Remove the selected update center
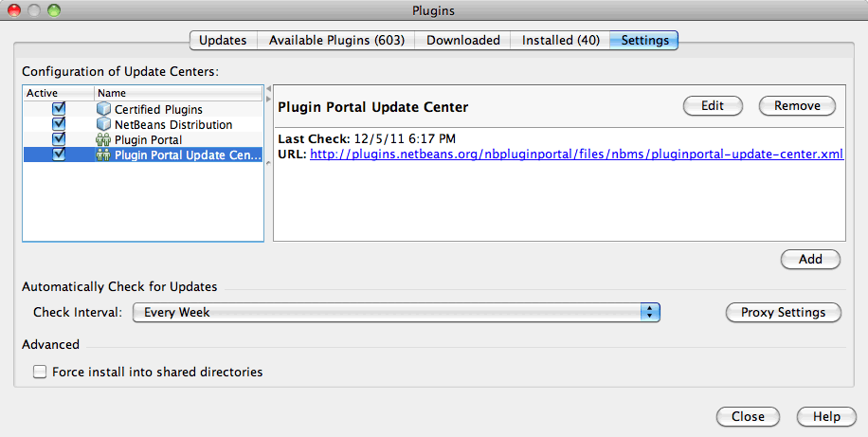The width and height of the screenshot is (868, 437). (x=797, y=106)
